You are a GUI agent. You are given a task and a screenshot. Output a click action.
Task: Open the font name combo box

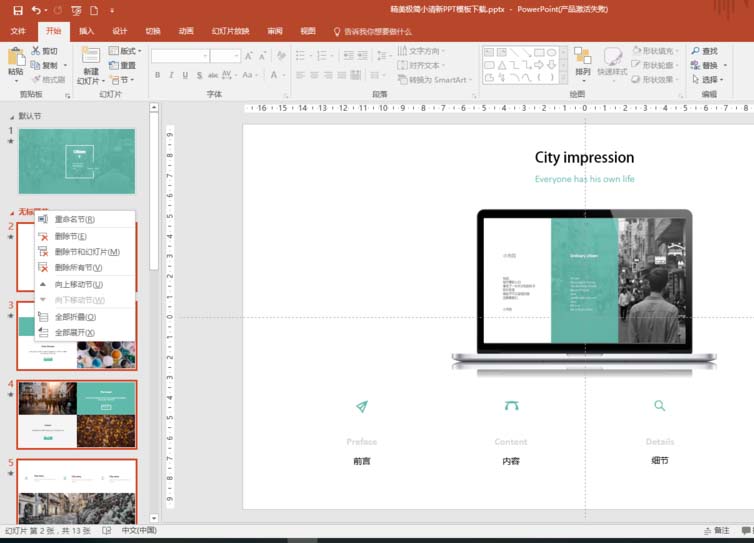click(180, 56)
